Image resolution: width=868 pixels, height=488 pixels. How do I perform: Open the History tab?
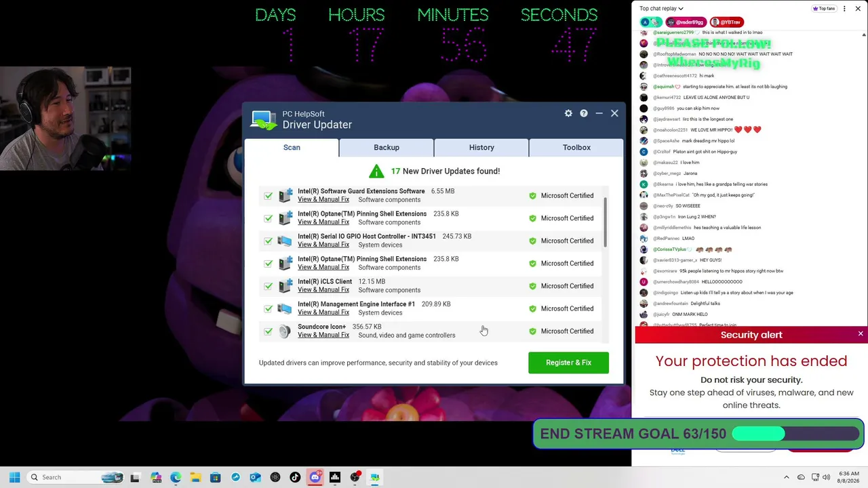pyautogui.click(x=481, y=147)
